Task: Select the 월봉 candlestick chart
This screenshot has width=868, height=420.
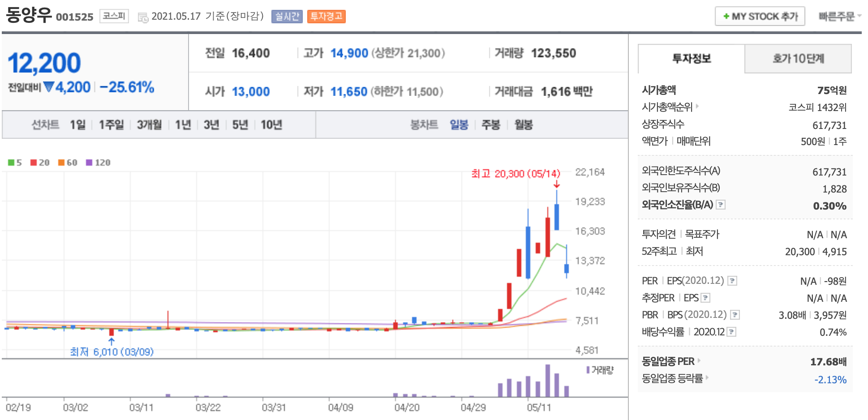Action: 523,124
